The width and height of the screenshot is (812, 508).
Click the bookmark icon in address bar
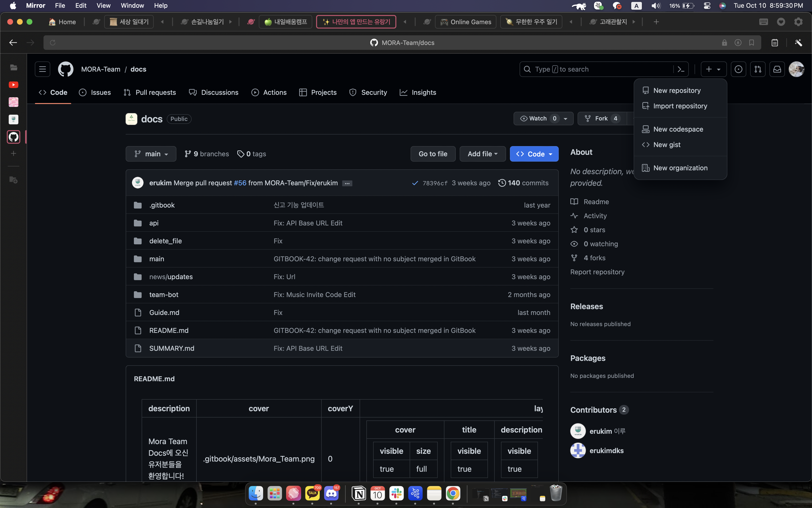752,43
